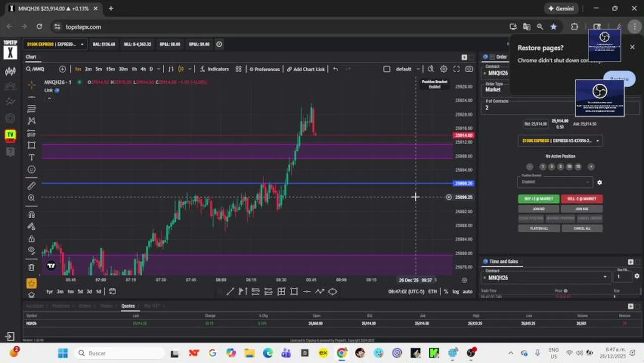Select the Chart tab

pos(31,57)
